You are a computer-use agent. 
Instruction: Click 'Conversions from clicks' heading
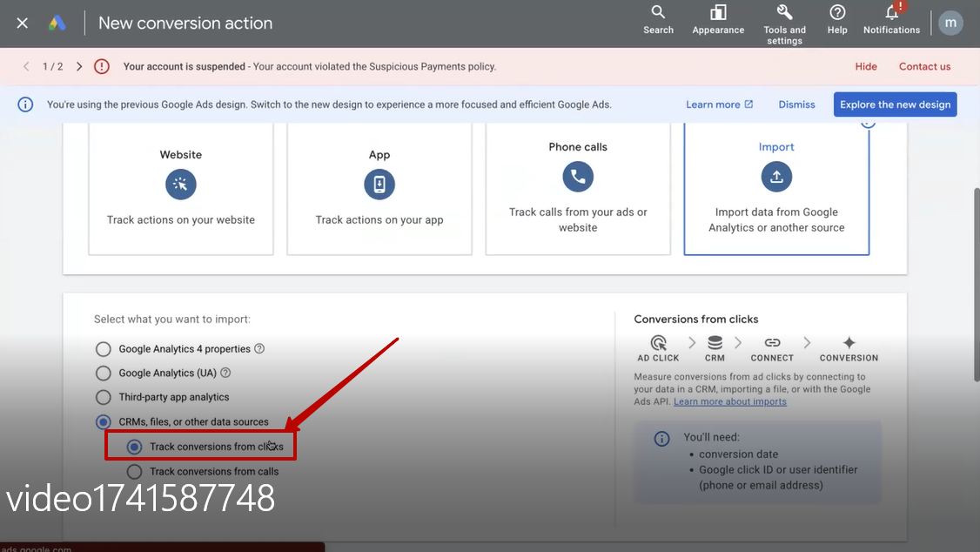coord(695,319)
